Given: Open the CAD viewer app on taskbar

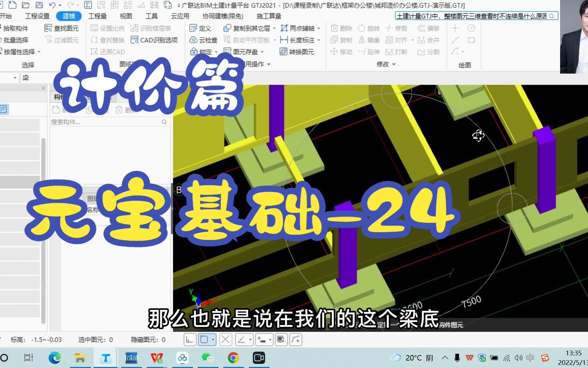Looking at the screenshot, I should [x=131, y=358].
